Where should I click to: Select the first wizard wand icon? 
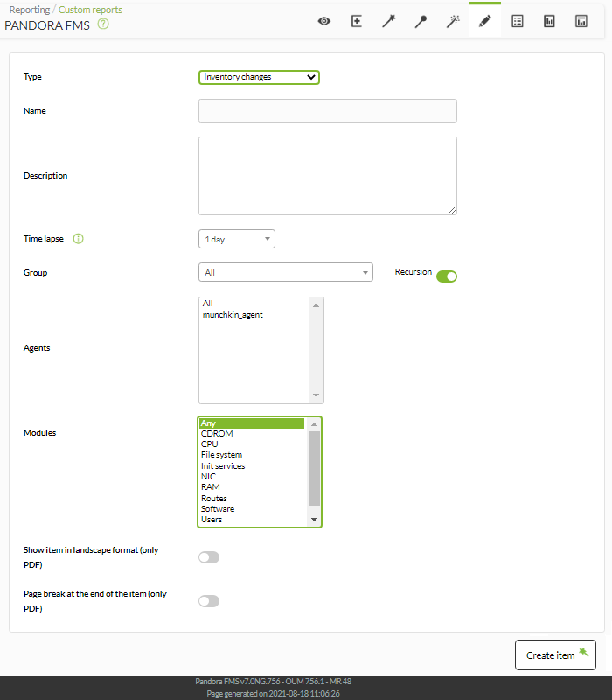pos(388,21)
